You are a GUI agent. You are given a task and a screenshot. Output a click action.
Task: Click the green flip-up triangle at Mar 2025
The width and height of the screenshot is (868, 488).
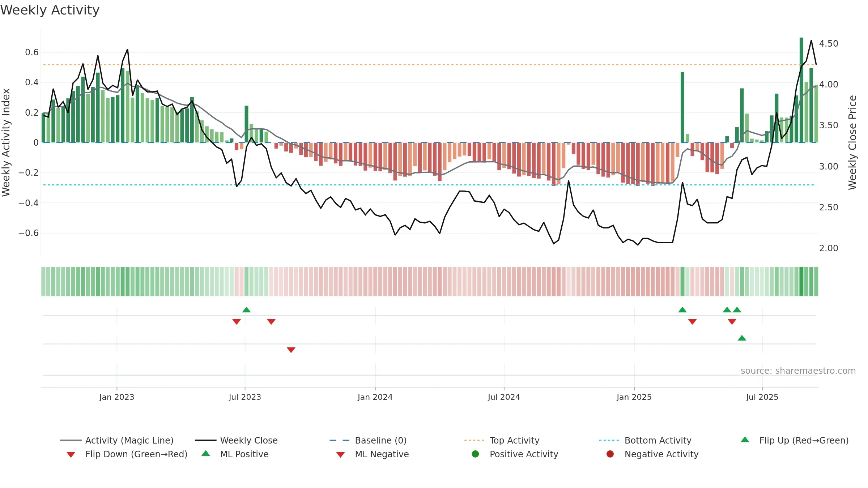(x=682, y=310)
